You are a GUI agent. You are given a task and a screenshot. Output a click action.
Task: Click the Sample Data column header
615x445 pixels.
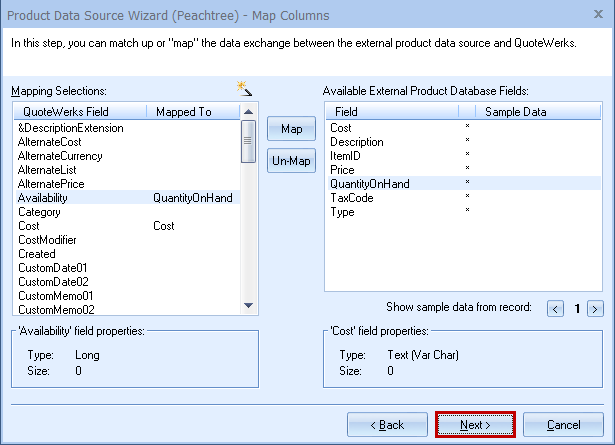click(538, 112)
